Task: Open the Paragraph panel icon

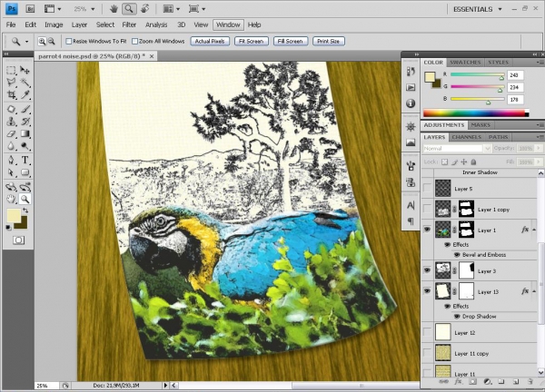Action: (x=411, y=220)
